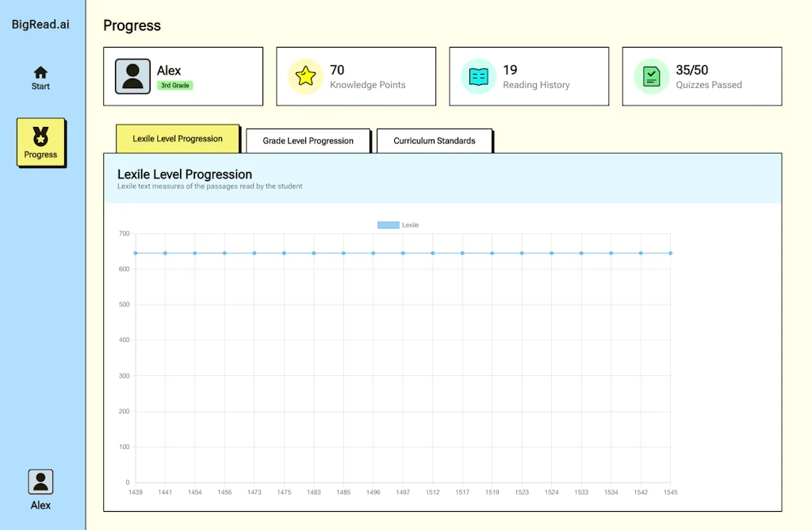
Task: Expand the Knowledge Points summary card
Action: 355,75
